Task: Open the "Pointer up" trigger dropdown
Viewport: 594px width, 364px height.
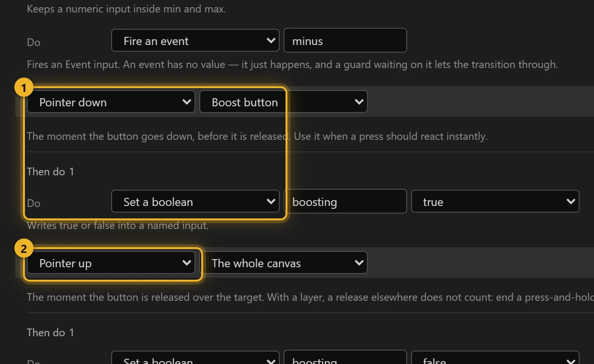Action: (x=111, y=263)
